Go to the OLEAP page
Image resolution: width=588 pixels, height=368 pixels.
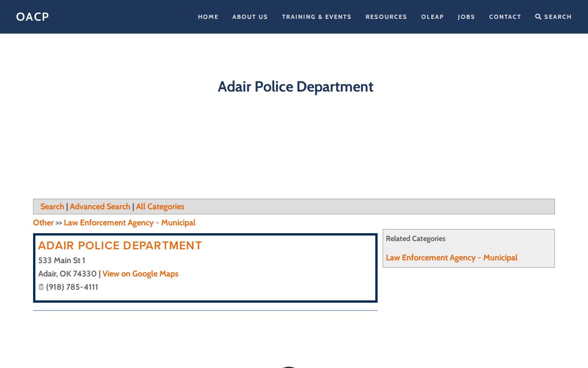[x=432, y=17]
